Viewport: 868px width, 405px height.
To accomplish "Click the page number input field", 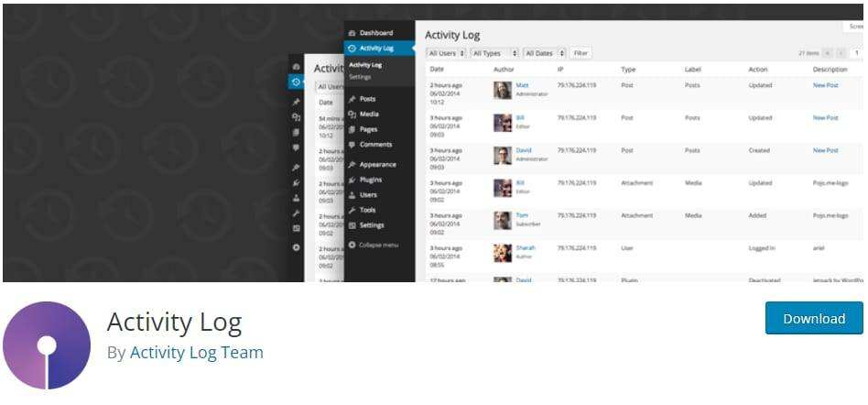I will click(x=858, y=53).
